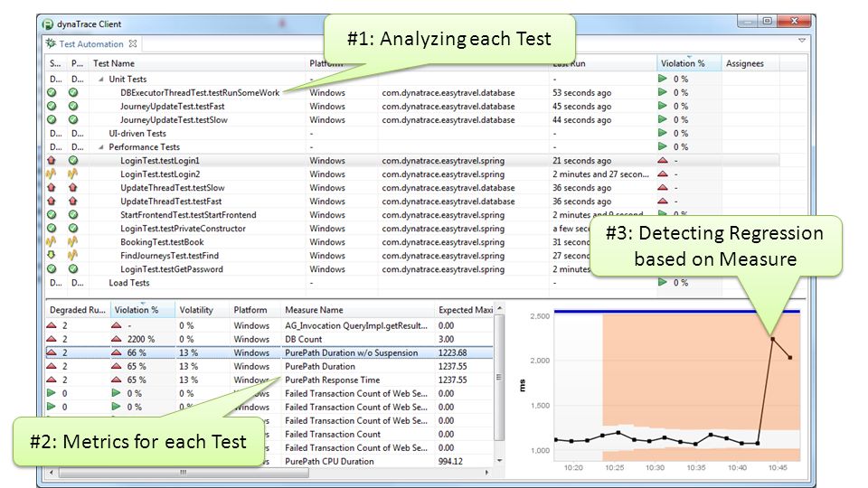Viewport: 868px width, 488px height.
Task: Click degraded-runs red triangle in DB Count row
Action: click(x=52, y=339)
